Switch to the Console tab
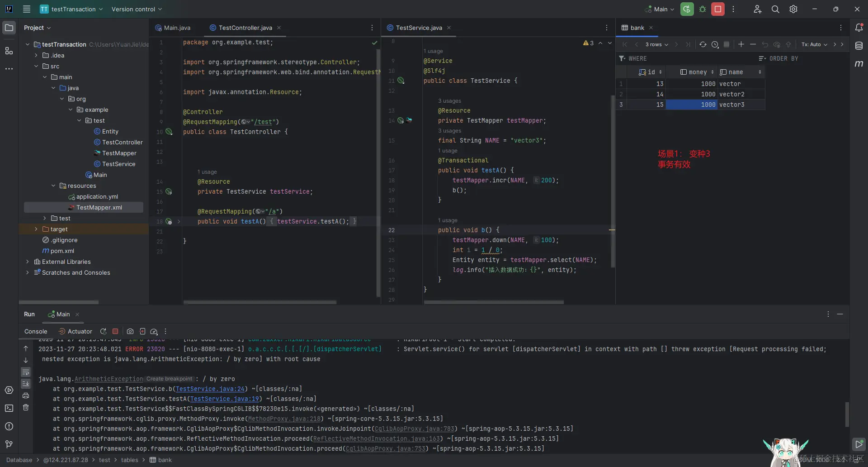 (36, 331)
